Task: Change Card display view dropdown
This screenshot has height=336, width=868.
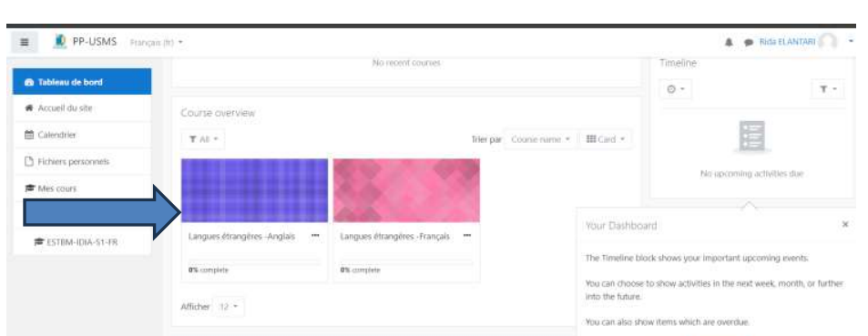Action: point(605,139)
